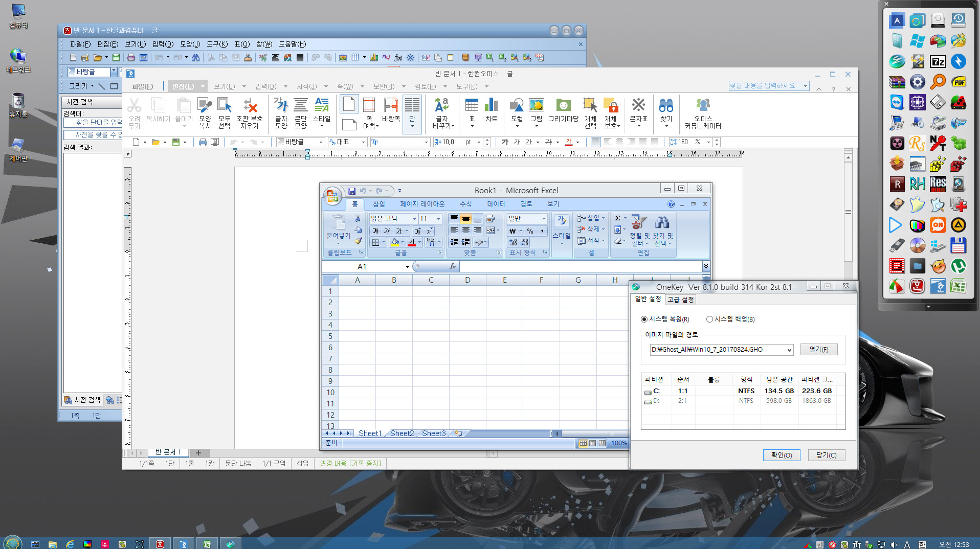Switch to OneKey 고급 설정 tab
The image size is (980, 549).
[x=680, y=300]
